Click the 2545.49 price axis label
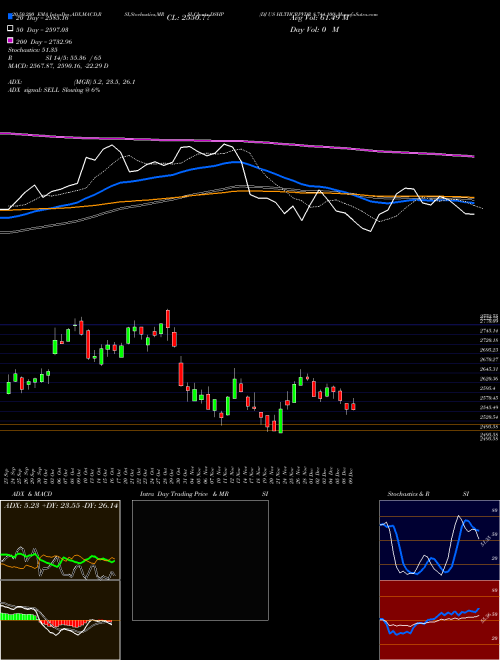The height and width of the screenshot is (660, 500). point(489,408)
